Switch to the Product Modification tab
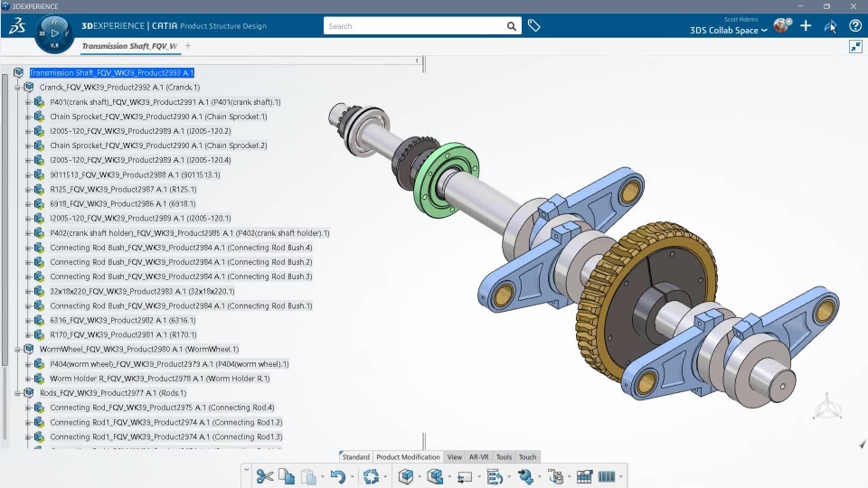 coord(408,457)
